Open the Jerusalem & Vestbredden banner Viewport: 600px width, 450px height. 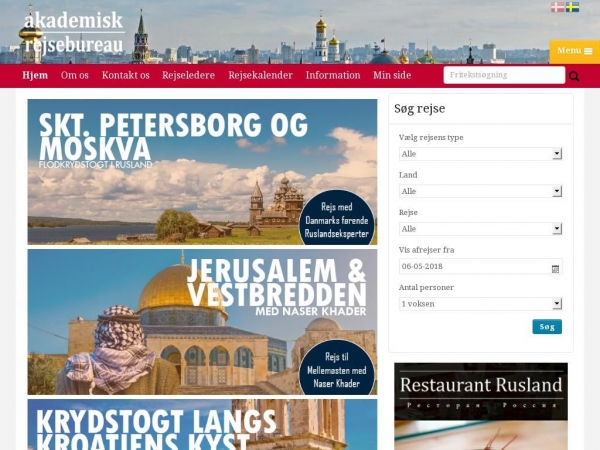point(202,322)
